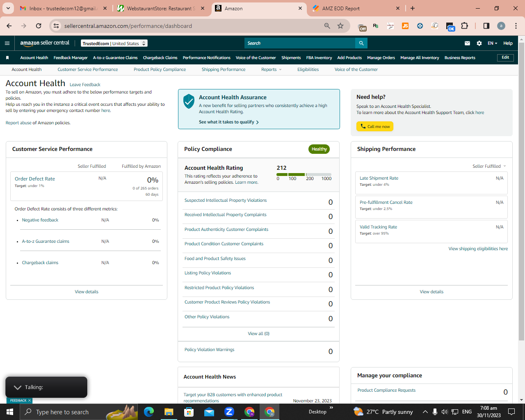
Task: Click the volume speaker icon in the system tray
Action: (445, 412)
